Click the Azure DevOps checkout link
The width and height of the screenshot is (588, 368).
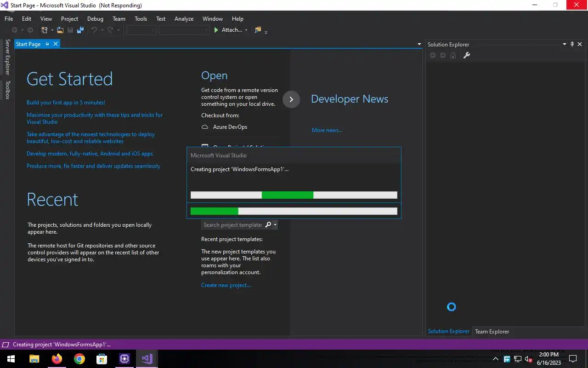[x=230, y=127]
